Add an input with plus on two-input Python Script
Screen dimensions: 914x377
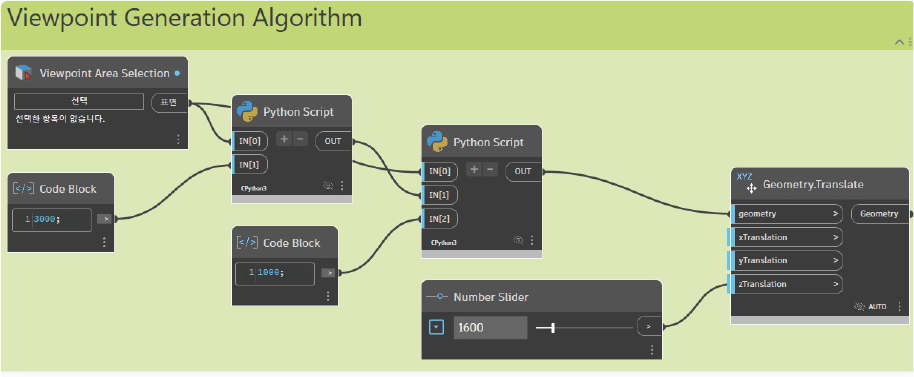(x=284, y=139)
